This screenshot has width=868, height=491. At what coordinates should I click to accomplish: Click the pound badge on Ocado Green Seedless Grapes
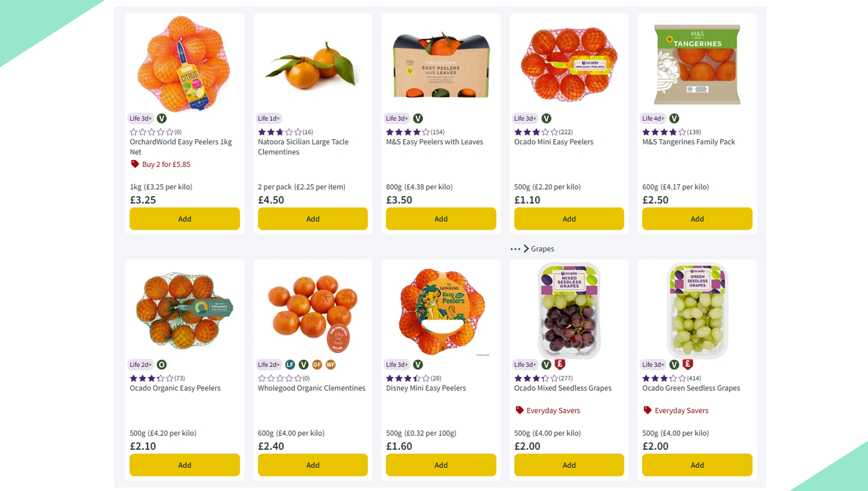pyautogui.click(x=688, y=364)
